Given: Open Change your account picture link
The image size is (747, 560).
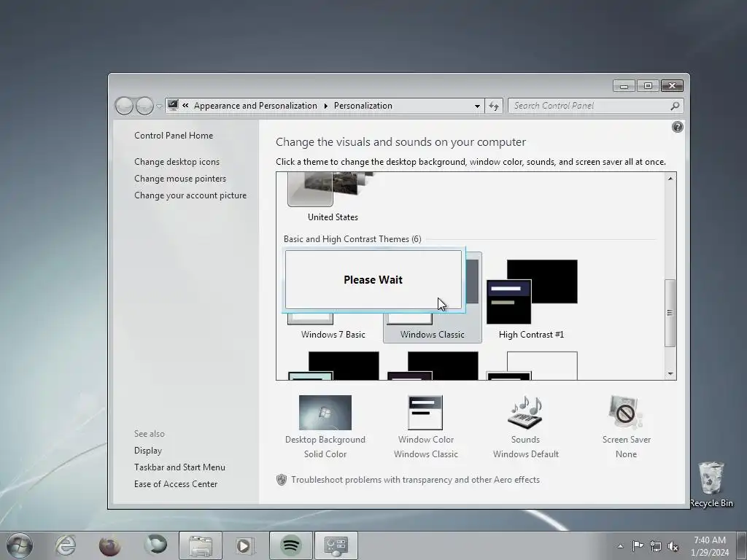Looking at the screenshot, I should [190, 195].
